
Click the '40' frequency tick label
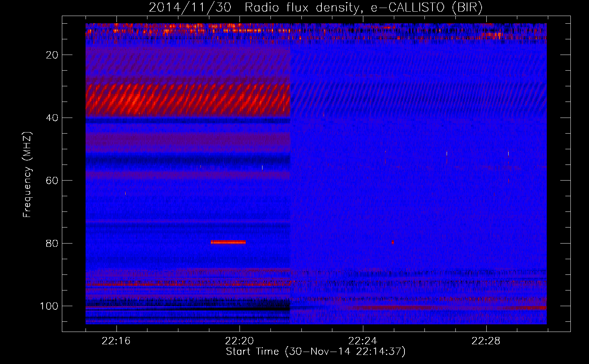52,118
